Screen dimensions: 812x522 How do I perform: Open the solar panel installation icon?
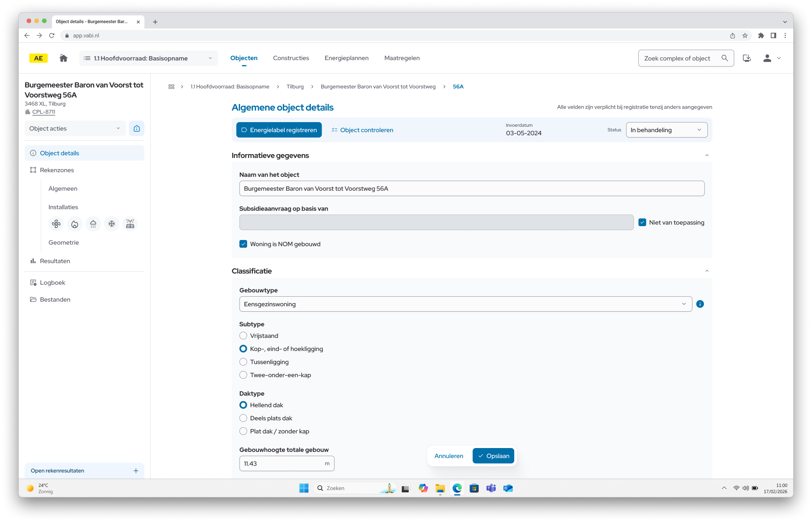130,224
